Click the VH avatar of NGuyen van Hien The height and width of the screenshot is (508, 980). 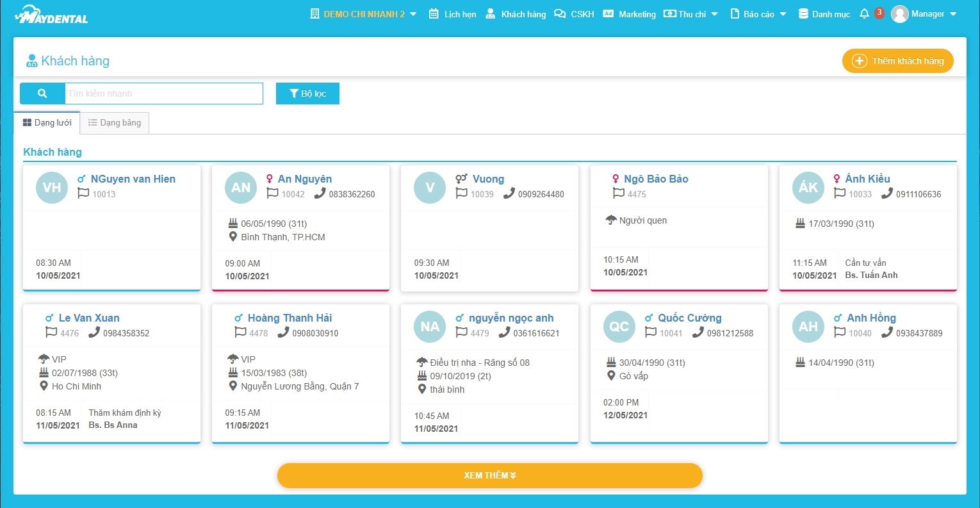[52, 188]
